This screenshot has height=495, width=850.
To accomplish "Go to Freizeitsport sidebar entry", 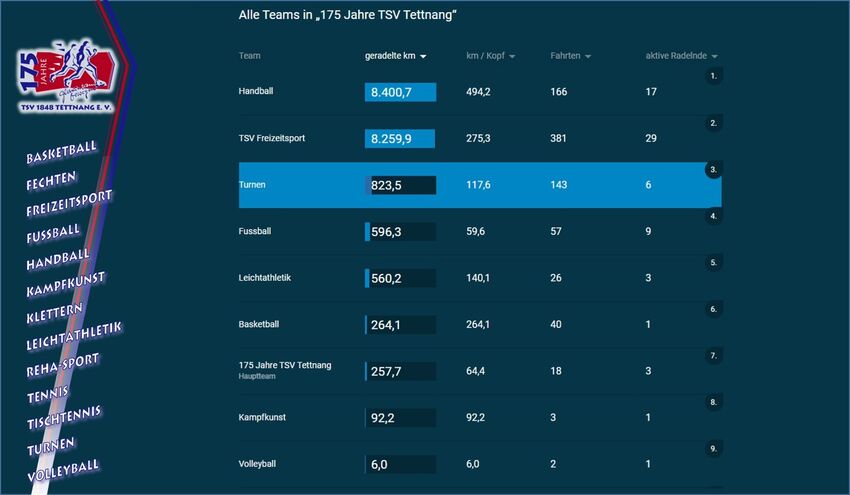I will (x=69, y=203).
